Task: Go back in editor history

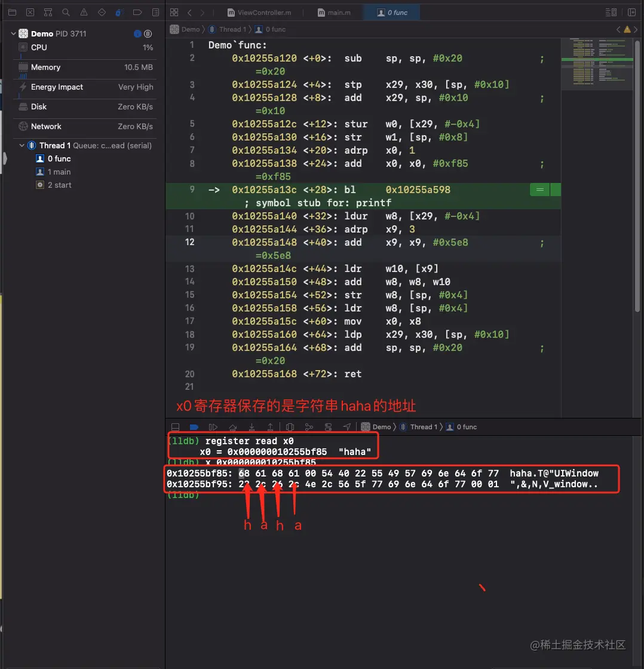Action: (x=189, y=13)
